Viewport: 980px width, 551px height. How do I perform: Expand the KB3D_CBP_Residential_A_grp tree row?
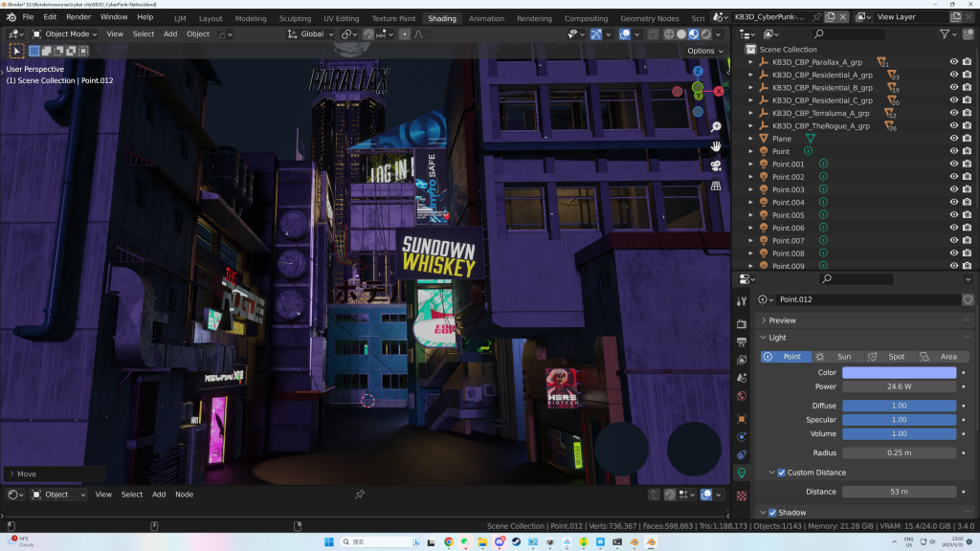(750, 75)
